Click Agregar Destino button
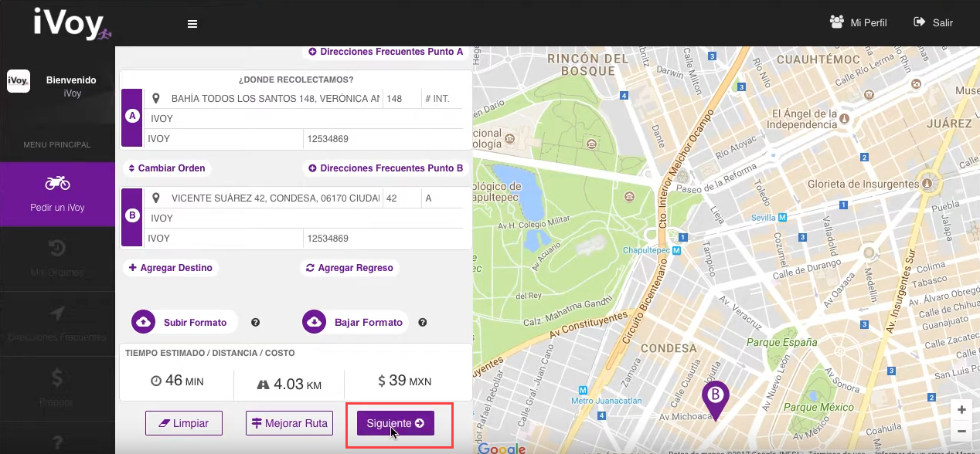The height and width of the screenshot is (454, 980). click(170, 268)
